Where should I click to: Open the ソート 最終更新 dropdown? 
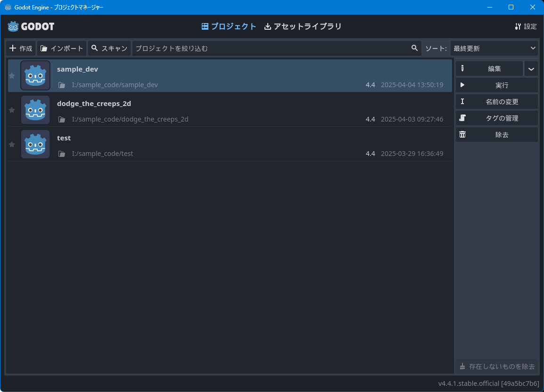(x=494, y=48)
